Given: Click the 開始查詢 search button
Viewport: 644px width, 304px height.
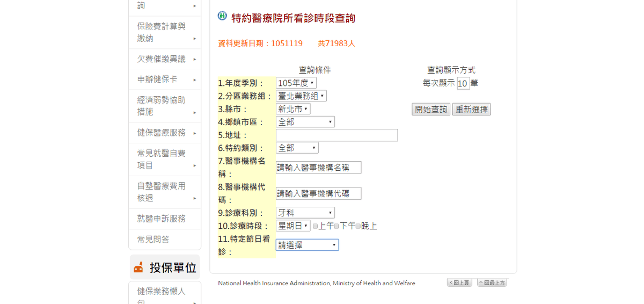Looking at the screenshot, I should 431,109.
